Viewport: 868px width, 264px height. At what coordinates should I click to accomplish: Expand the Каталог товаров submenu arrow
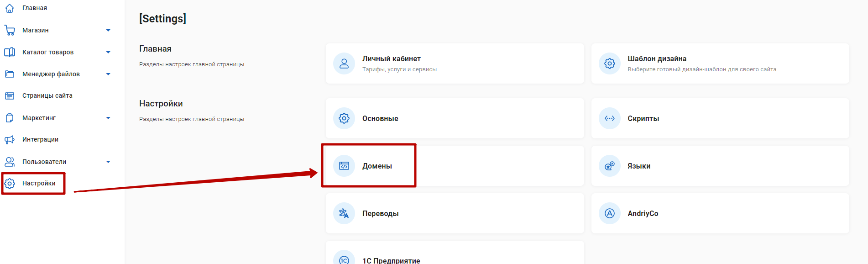pyautogui.click(x=108, y=52)
